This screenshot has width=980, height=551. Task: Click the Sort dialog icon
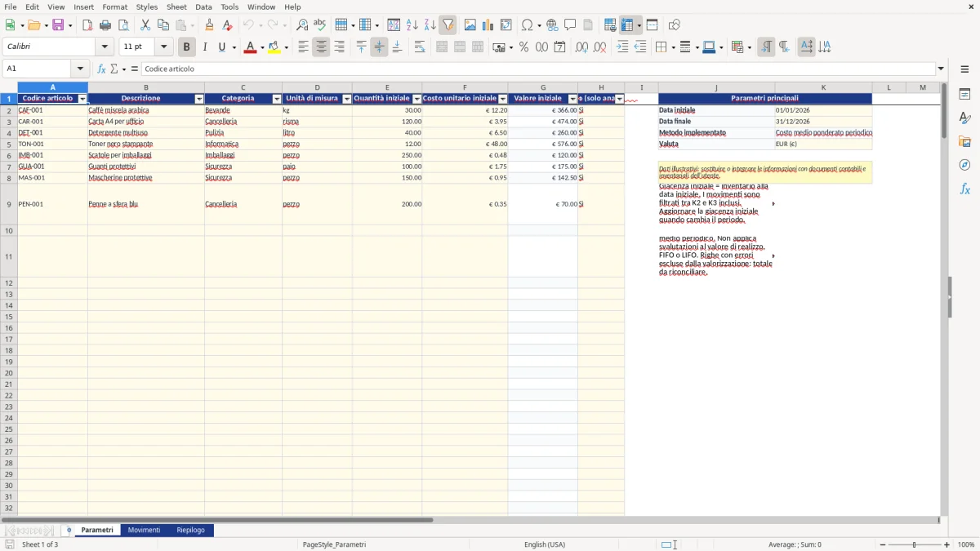click(394, 25)
